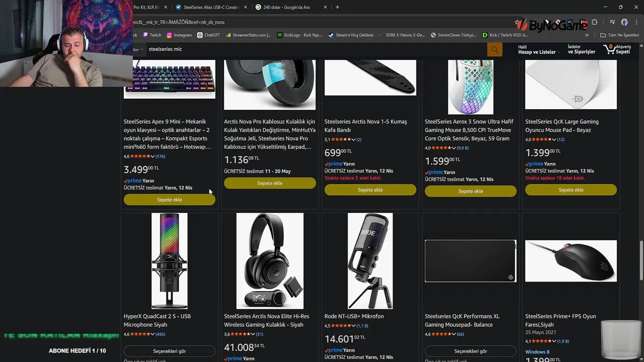The height and width of the screenshot is (362, 644).
Task: Close the 240 dolar Google tab
Action: [x=325, y=7]
